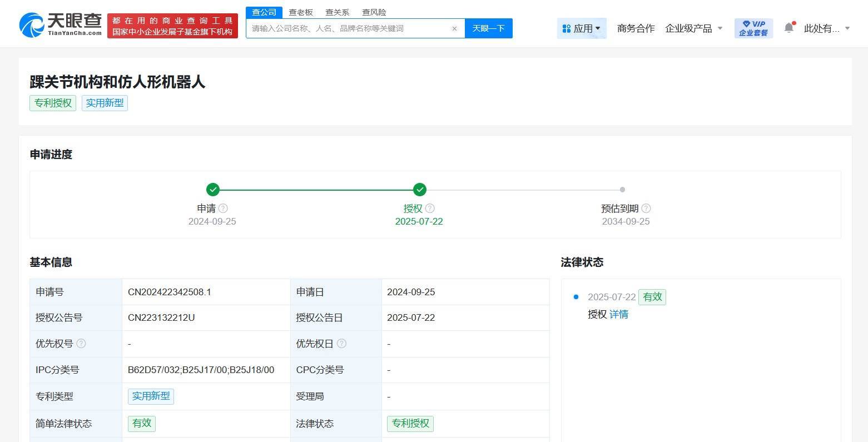Open the notification bell
Screen dimensions: 868x442
coord(788,28)
